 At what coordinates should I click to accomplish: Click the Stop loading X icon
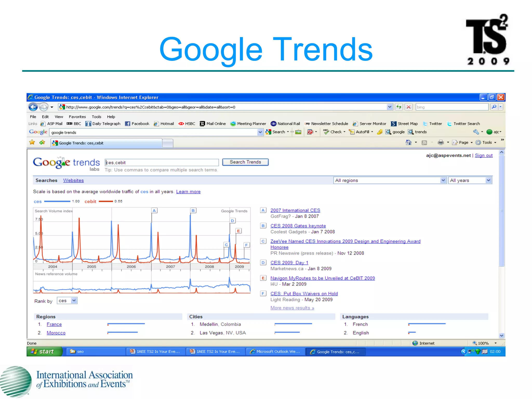[409, 107]
